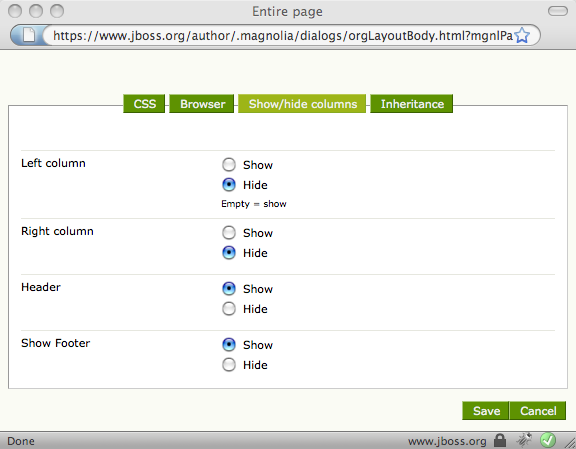576x449 pixels.
Task: Click the Save button
Action: coord(486,411)
